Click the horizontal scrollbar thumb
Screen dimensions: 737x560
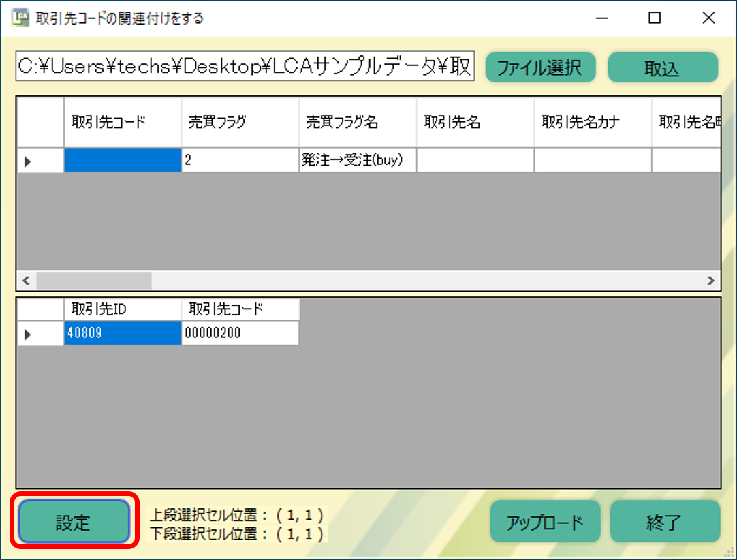pyautogui.click(x=94, y=280)
